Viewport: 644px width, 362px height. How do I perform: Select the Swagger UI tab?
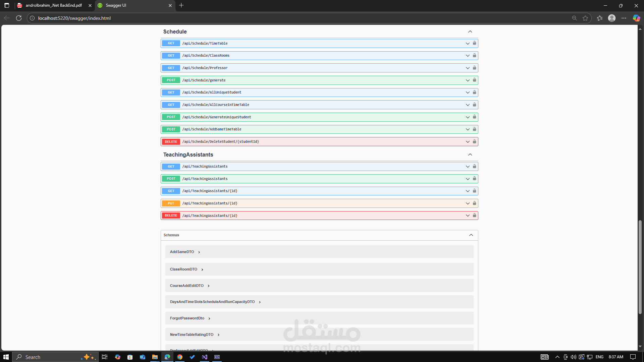click(134, 5)
